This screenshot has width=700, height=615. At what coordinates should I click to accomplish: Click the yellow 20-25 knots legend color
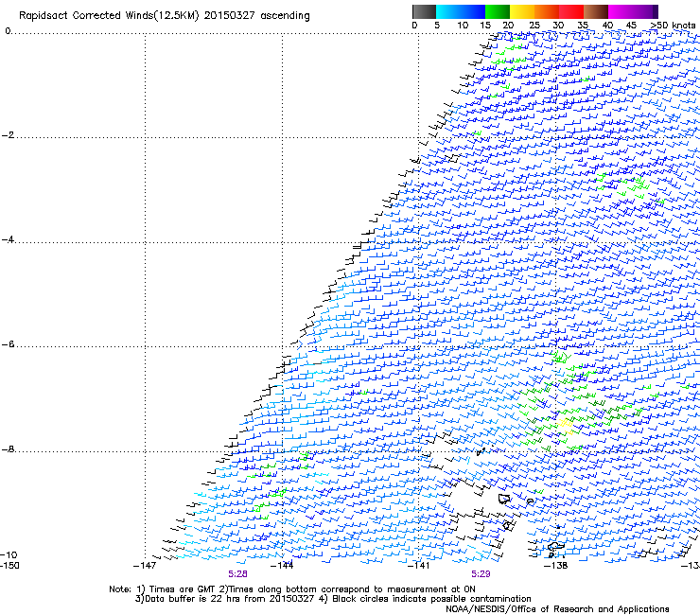click(x=522, y=11)
